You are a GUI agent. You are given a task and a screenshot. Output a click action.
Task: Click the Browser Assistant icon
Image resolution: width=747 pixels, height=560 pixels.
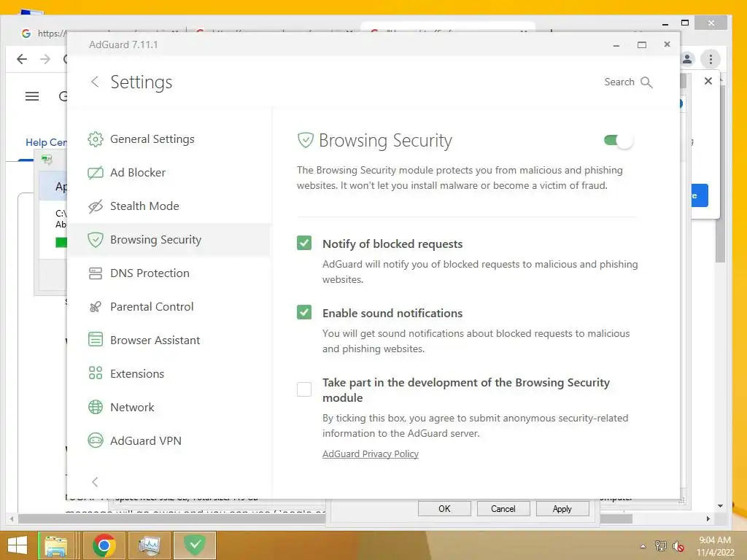click(96, 340)
